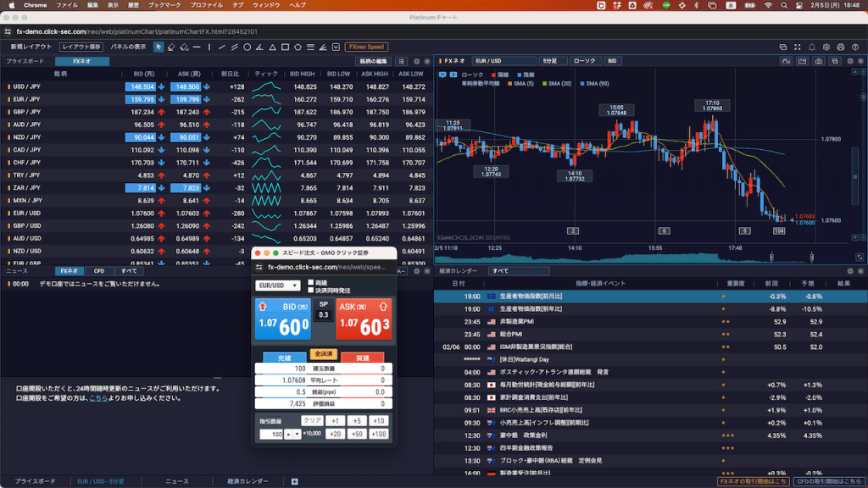Select the horizontal line drawing tool
Viewport: 868px width, 488px height.
tap(197, 47)
